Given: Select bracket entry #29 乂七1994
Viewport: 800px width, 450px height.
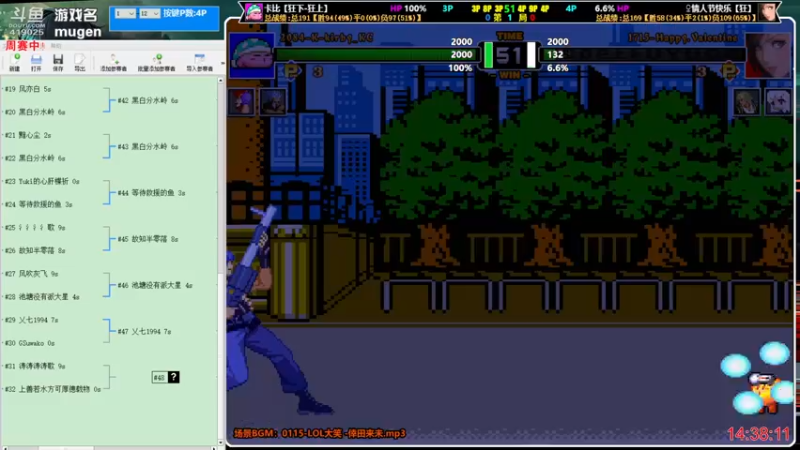Looking at the screenshot, I should (31, 320).
